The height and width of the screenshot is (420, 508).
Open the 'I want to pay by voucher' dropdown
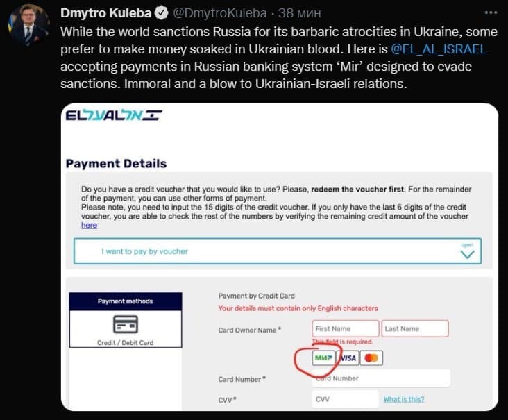(278, 251)
